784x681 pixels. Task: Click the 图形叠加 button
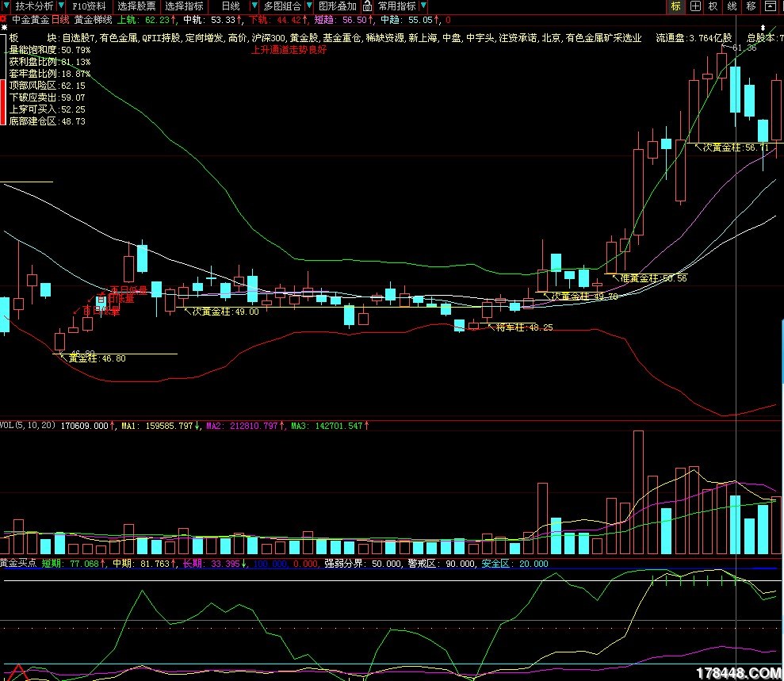pos(338,6)
